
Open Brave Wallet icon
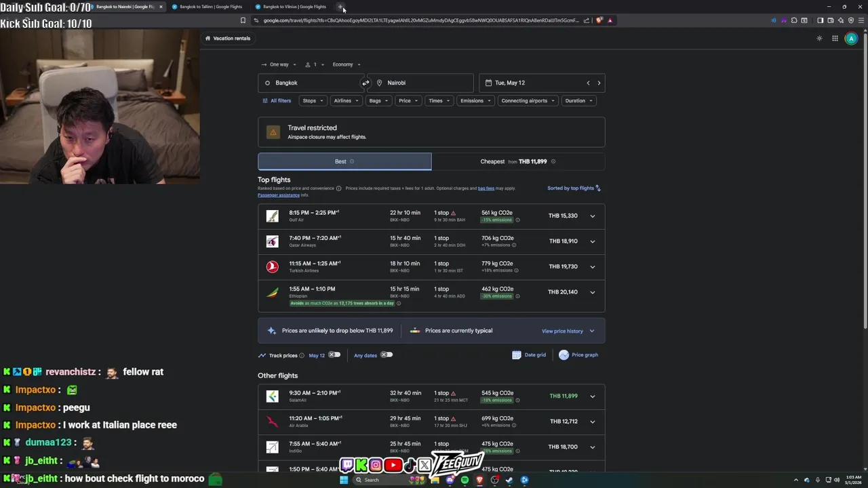(x=831, y=20)
